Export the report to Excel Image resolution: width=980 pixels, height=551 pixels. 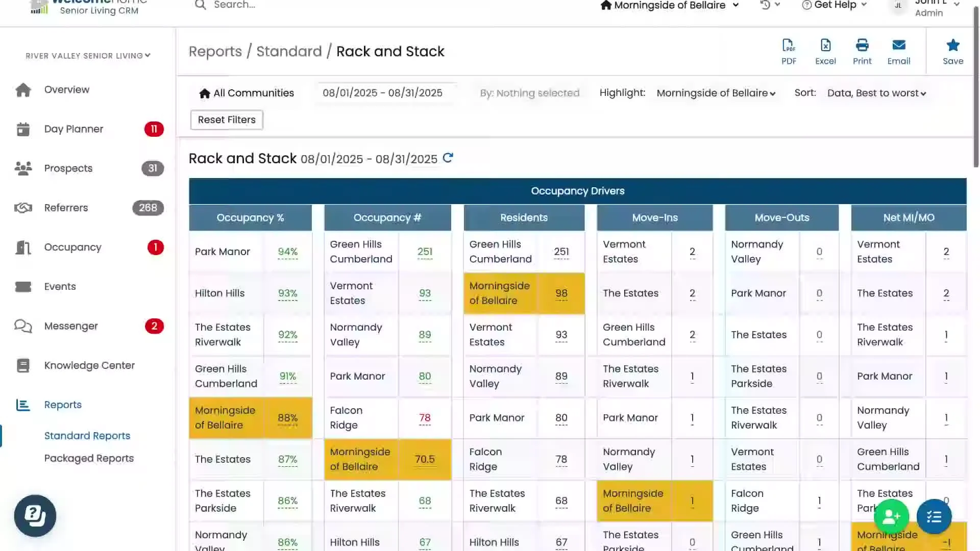pos(825,52)
